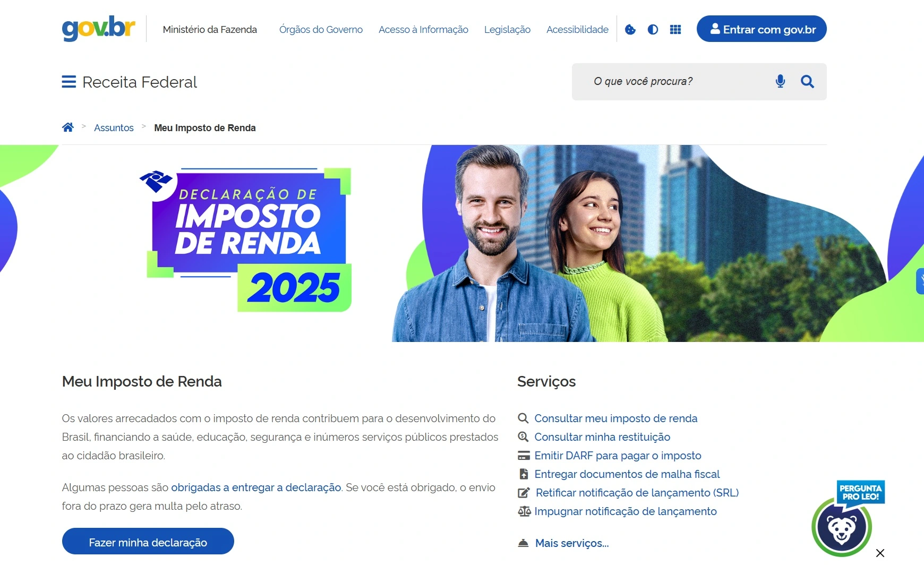Open the Órgãos do Governo menu
The image size is (924, 565).
point(321,29)
